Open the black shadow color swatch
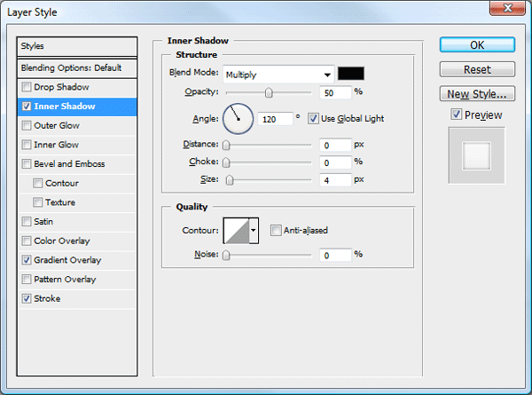Viewport: 532px width, 395px height. point(351,74)
